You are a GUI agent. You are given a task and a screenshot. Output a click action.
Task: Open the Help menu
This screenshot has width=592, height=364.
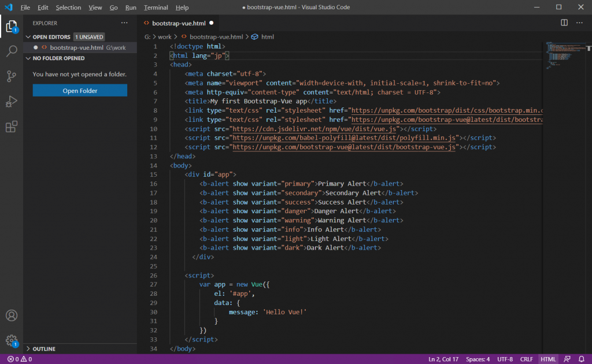click(182, 8)
